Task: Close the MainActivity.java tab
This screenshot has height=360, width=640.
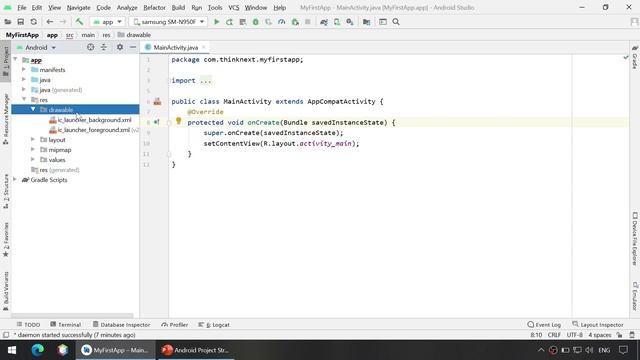Action: (204, 47)
